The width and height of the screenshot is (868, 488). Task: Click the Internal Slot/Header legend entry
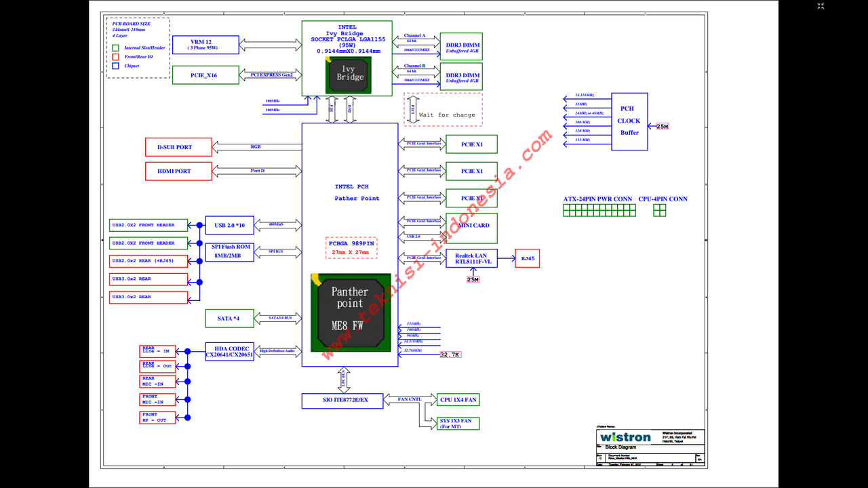pyautogui.click(x=139, y=48)
